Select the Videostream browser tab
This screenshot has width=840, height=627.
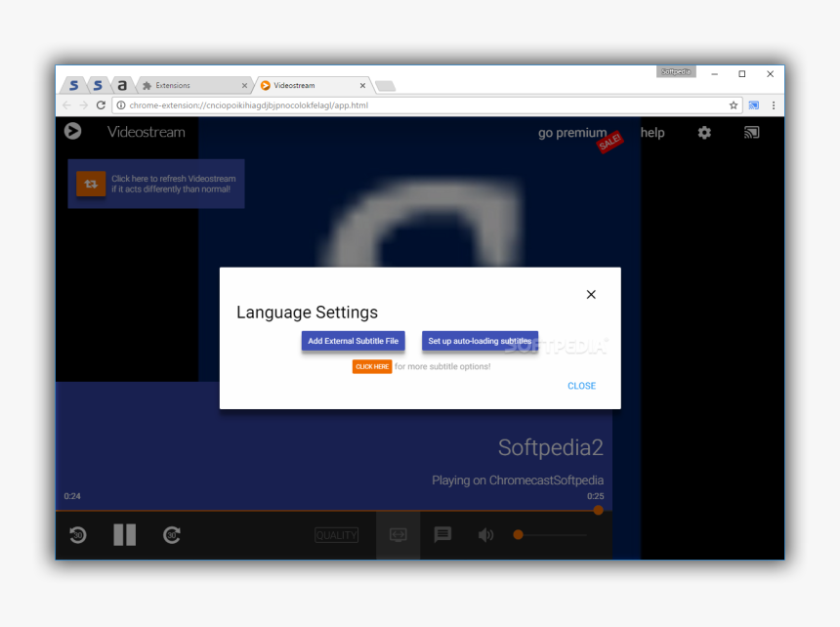(x=314, y=85)
